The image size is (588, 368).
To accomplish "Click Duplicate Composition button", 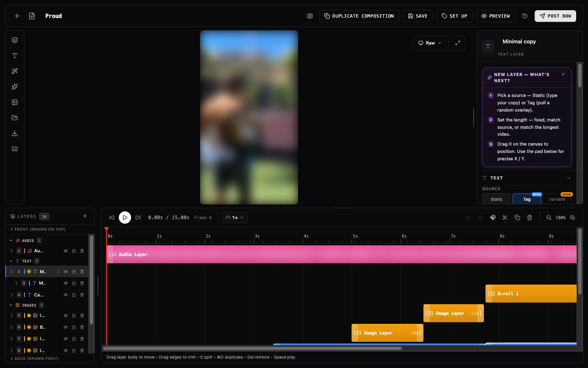I will pos(359,16).
